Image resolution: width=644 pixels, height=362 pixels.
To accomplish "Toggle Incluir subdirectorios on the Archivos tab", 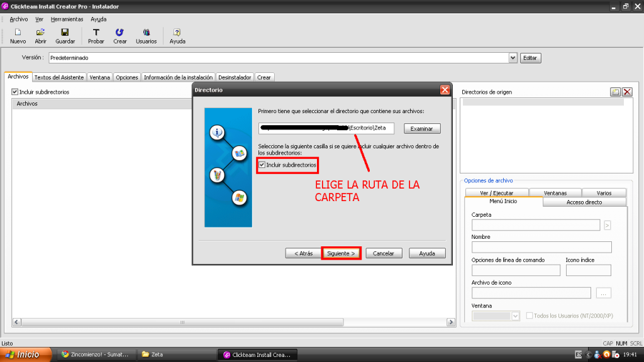I will [15, 92].
